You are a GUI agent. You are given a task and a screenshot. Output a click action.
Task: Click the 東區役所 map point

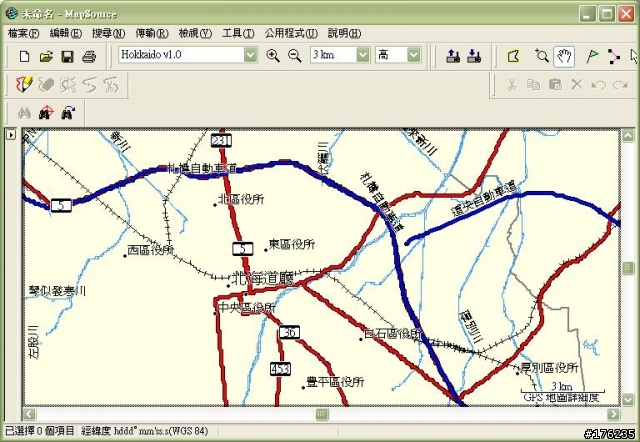coord(266,250)
